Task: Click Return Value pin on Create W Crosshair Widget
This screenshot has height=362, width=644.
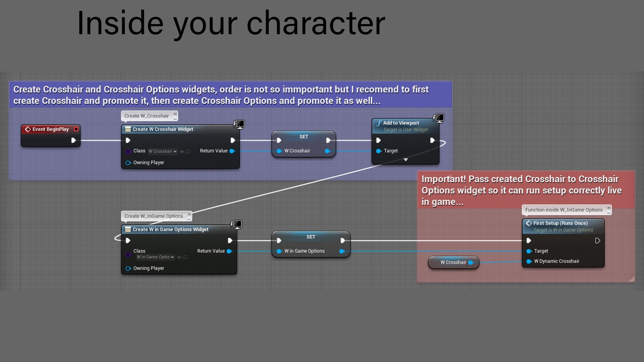Action: coord(232,151)
